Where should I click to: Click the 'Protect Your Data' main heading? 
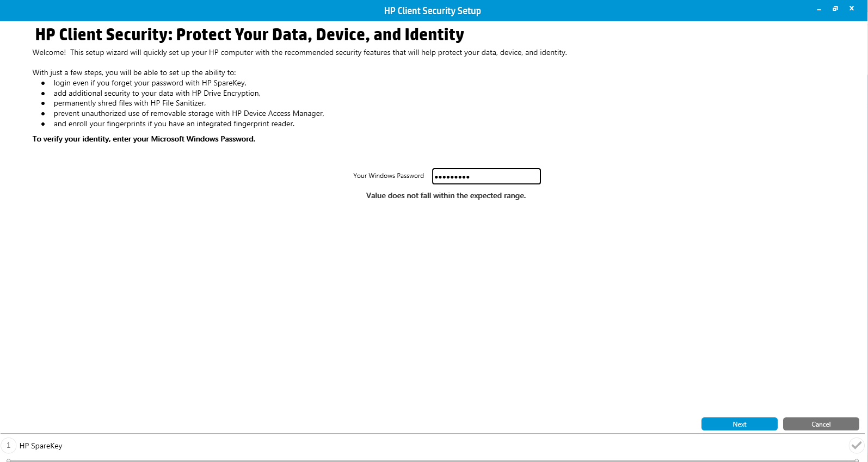pos(249,35)
